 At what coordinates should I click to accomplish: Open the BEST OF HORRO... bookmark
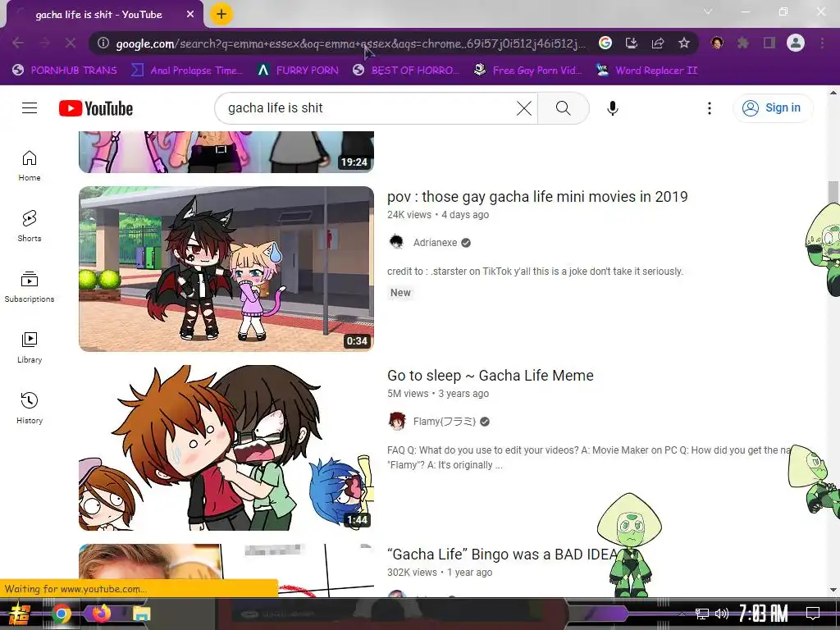(405, 71)
